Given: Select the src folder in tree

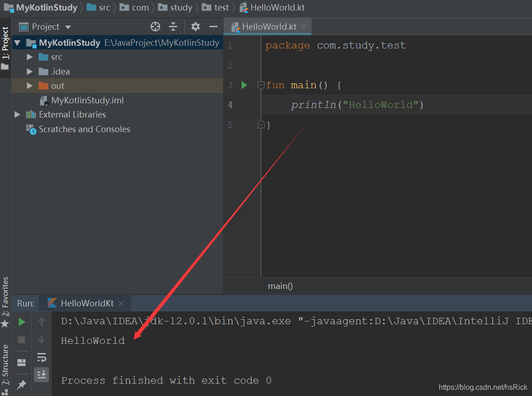Looking at the screenshot, I should tap(57, 57).
